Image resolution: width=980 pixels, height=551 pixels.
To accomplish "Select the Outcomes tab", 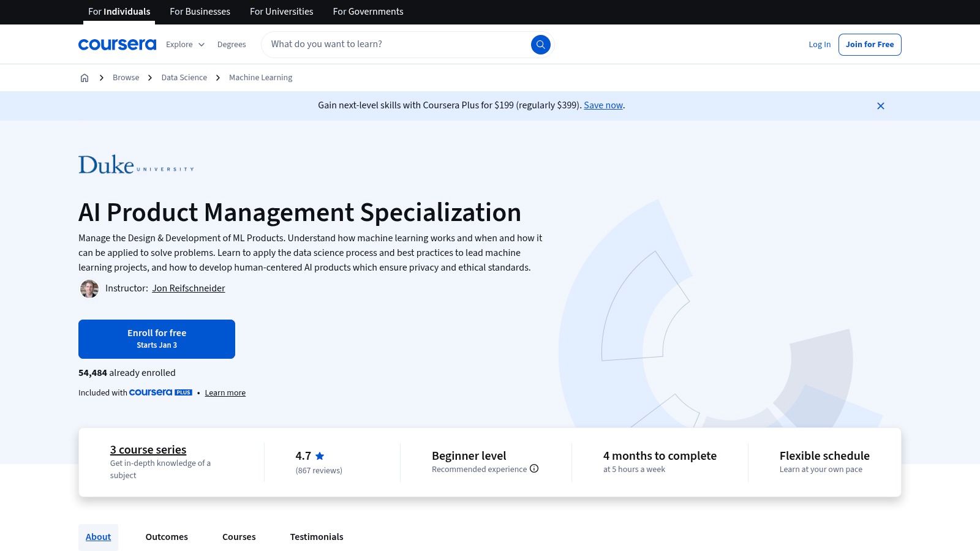I will [167, 537].
